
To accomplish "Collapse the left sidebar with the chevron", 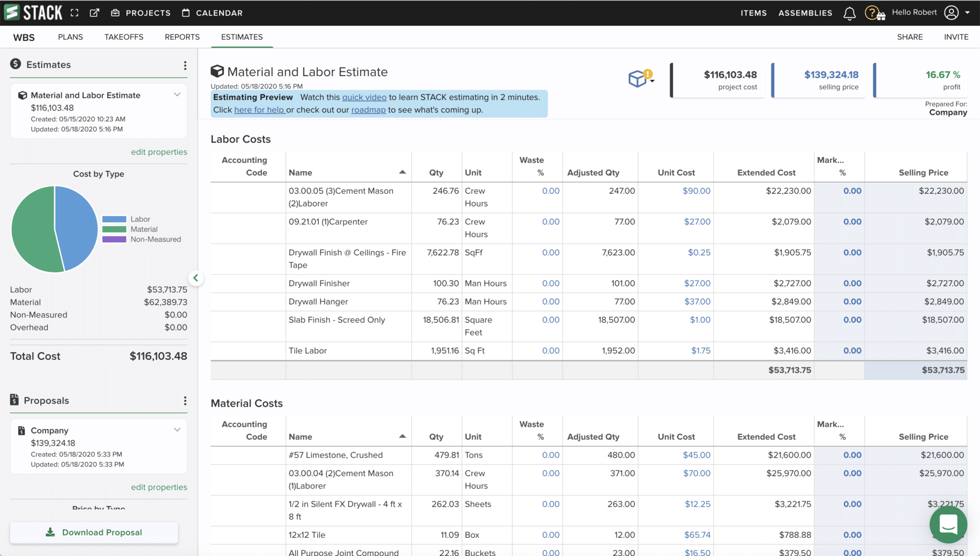I will (x=196, y=278).
